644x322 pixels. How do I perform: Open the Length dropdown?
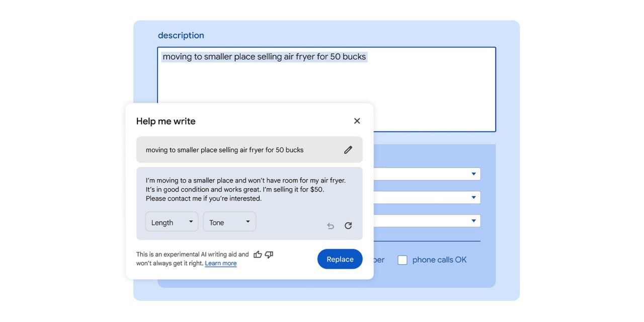(x=172, y=222)
